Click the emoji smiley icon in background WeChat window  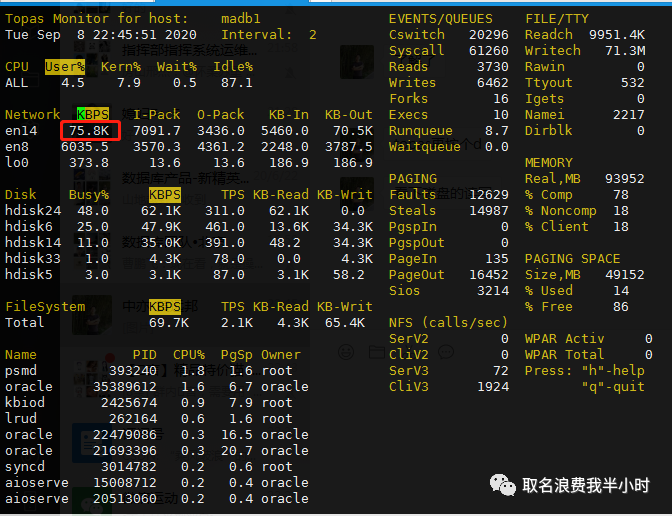coord(346,352)
